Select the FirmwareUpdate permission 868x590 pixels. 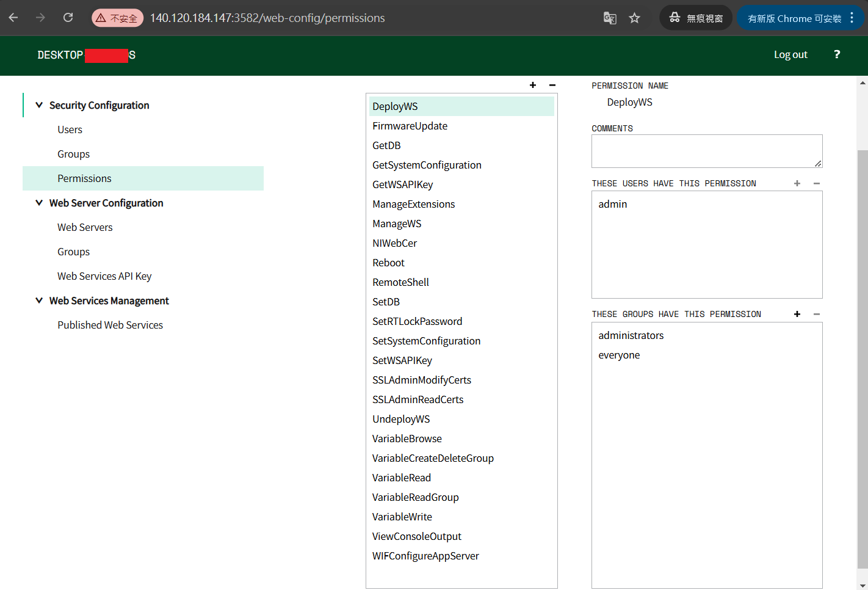(x=461, y=126)
